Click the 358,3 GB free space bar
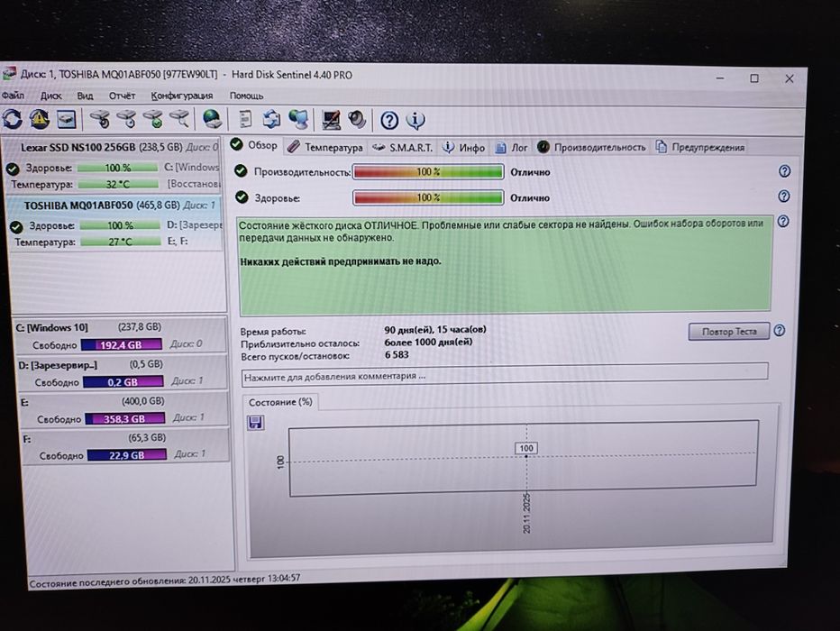Screen dimensions: 840x631 [124, 418]
